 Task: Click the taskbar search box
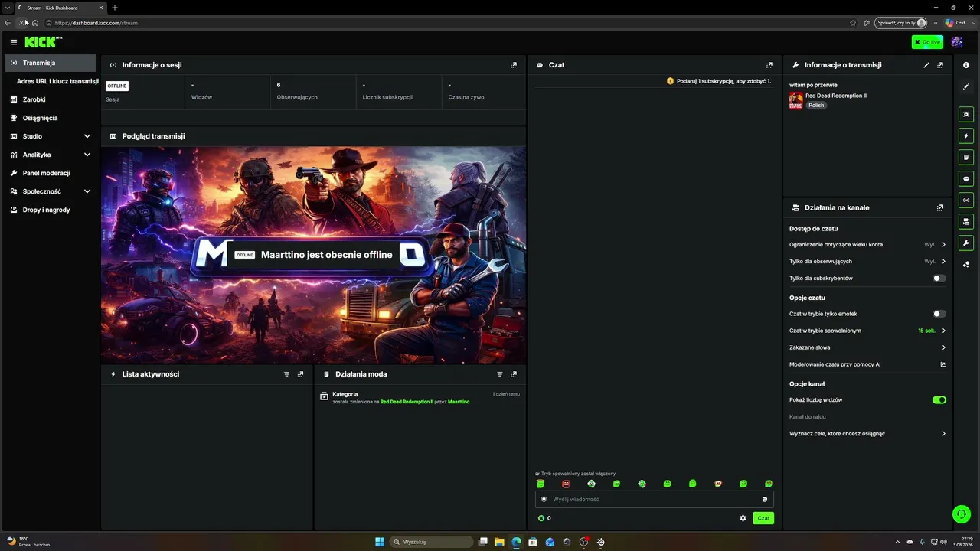coord(432,542)
